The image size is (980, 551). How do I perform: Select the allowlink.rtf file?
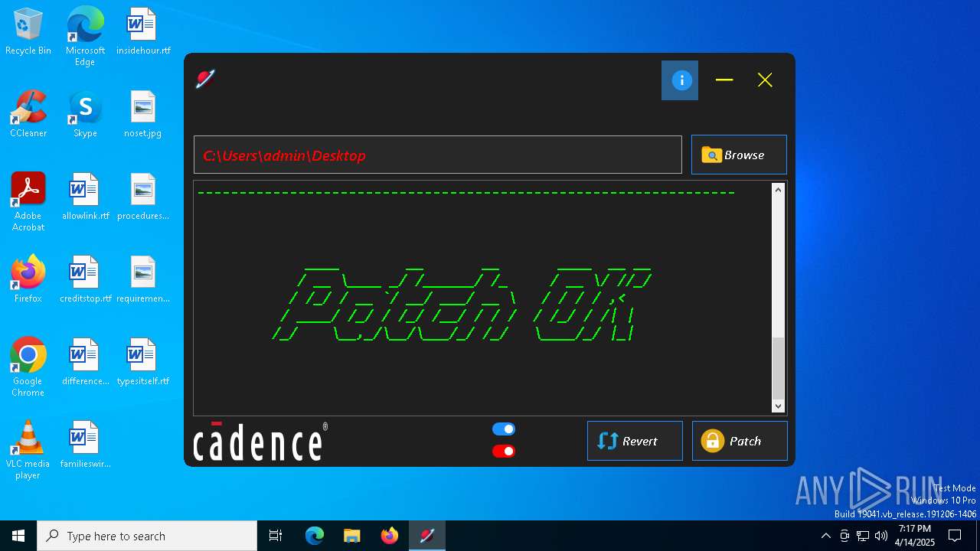[x=85, y=197]
